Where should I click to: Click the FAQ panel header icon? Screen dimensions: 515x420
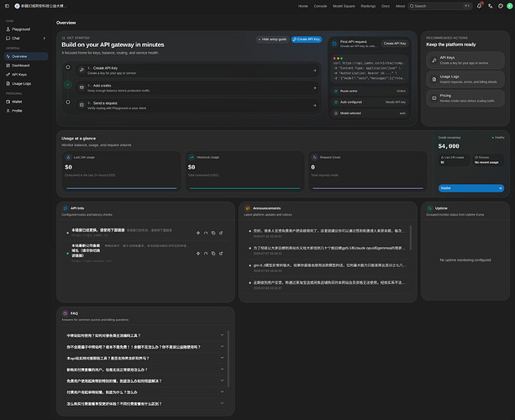point(65,313)
